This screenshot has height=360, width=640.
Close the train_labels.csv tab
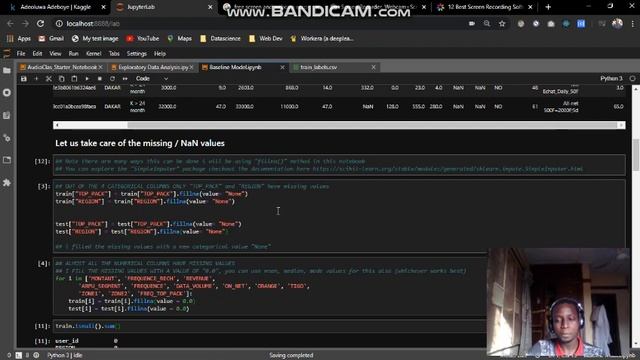[x=373, y=67]
